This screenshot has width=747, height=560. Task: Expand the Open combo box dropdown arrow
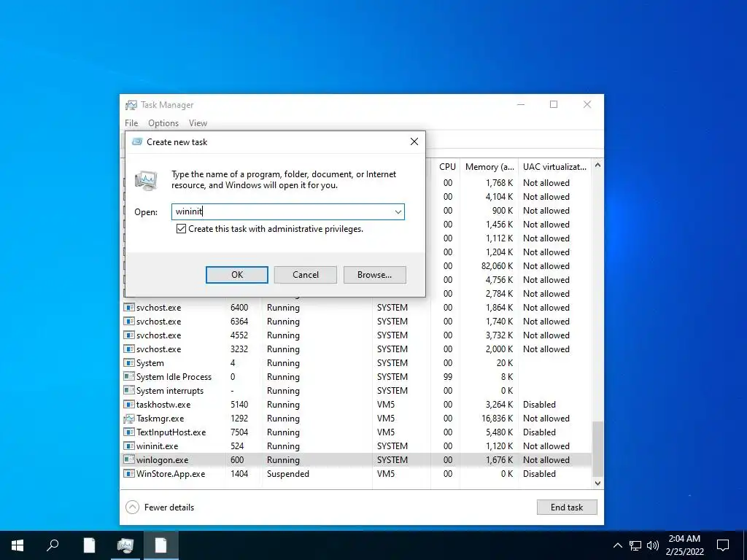tap(398, 212)
